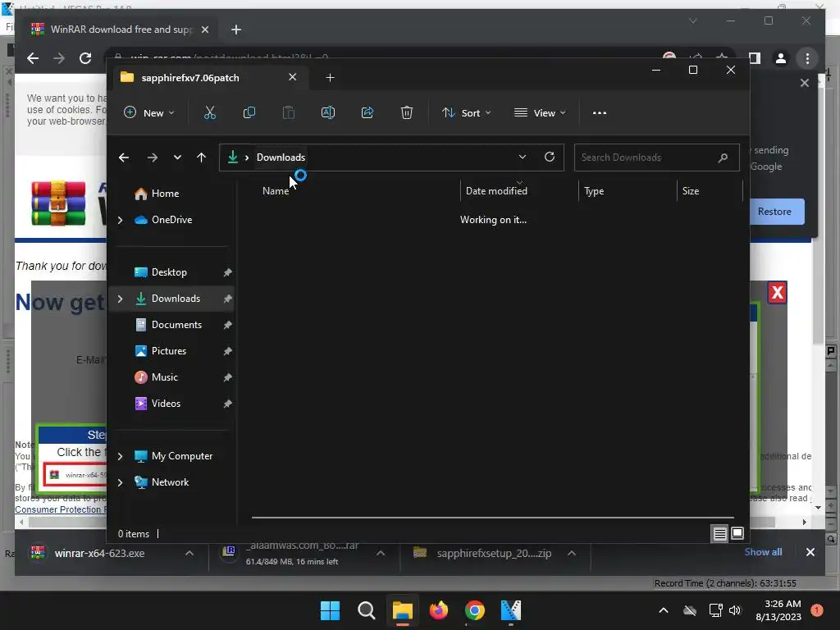Click the Cut scissors icon in File Explorer

point(209,113)
